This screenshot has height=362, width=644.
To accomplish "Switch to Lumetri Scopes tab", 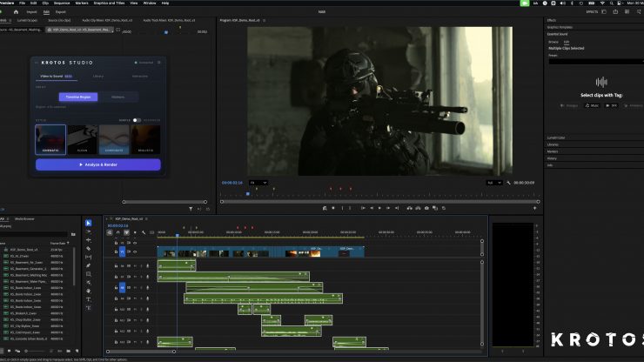I will (28, 20).
